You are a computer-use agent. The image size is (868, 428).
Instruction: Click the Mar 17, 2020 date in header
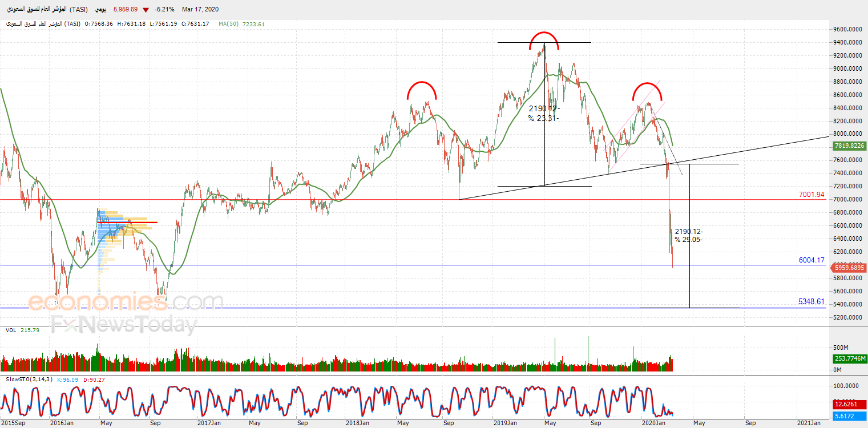[x=200, y=10]
